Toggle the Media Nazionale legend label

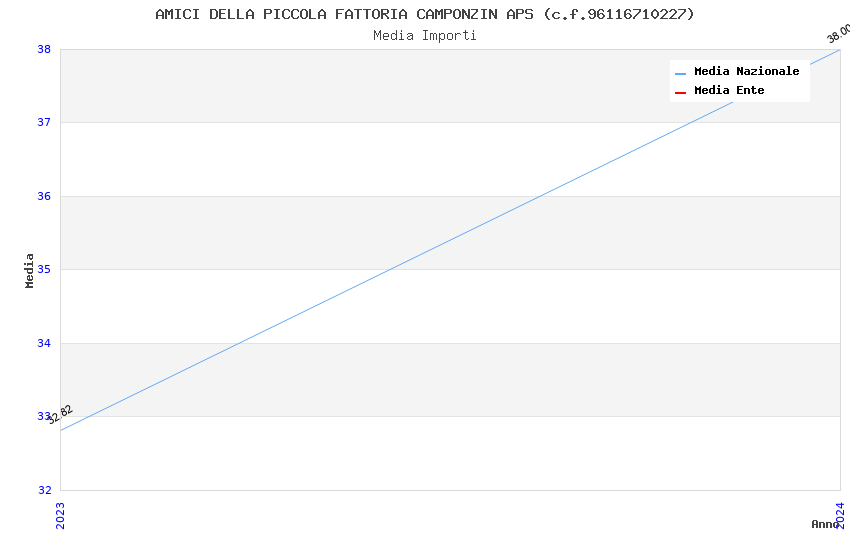[x=746, y=72]
